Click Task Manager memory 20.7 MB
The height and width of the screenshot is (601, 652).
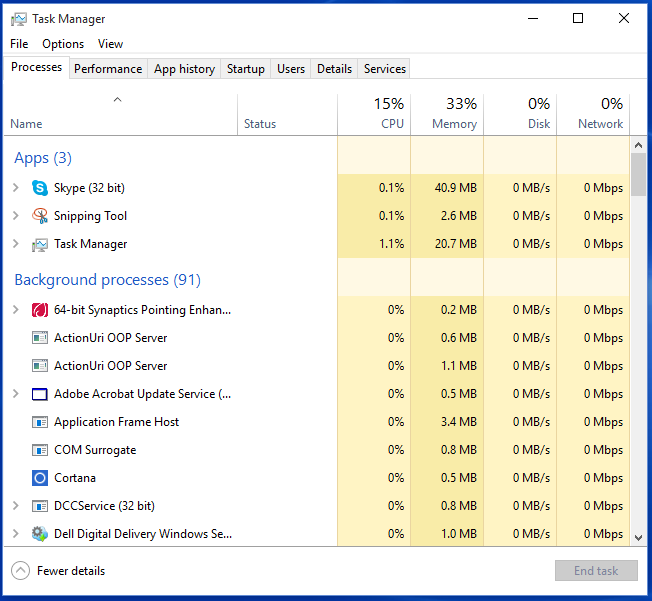point(456,244)
